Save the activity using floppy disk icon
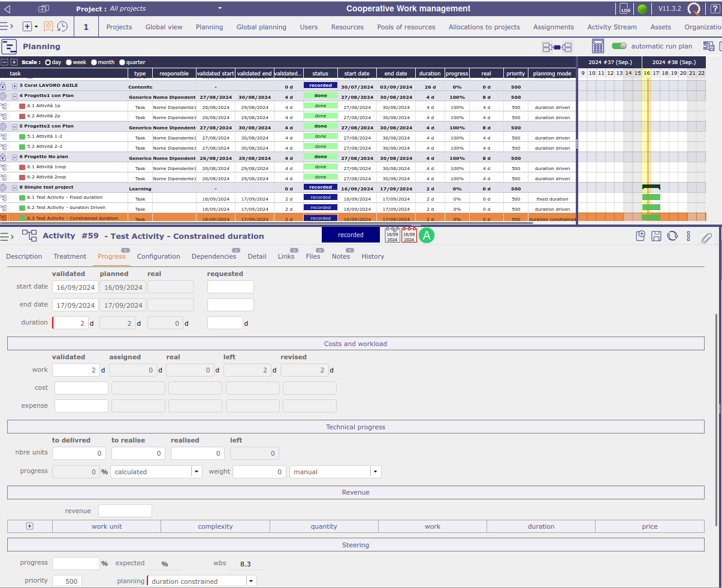Image resolution: width=722 pixels, height=588 pixels. [x=656, y=236]
